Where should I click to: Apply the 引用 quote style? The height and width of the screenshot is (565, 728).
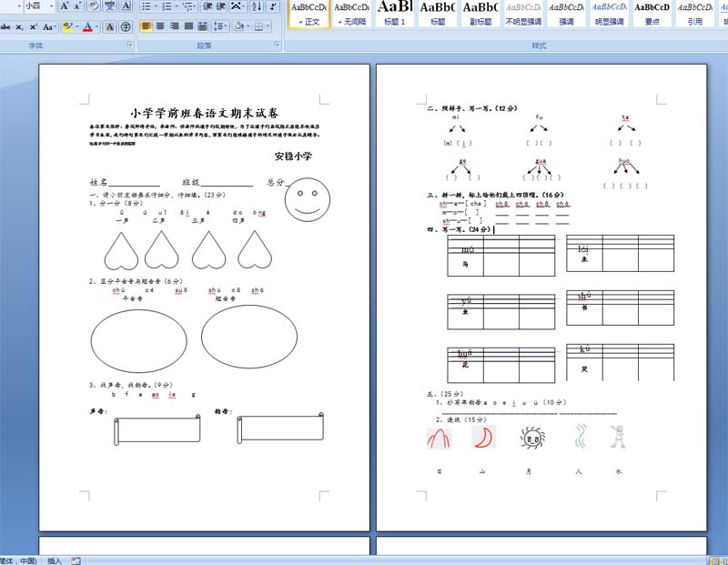[x=694, y=14]
